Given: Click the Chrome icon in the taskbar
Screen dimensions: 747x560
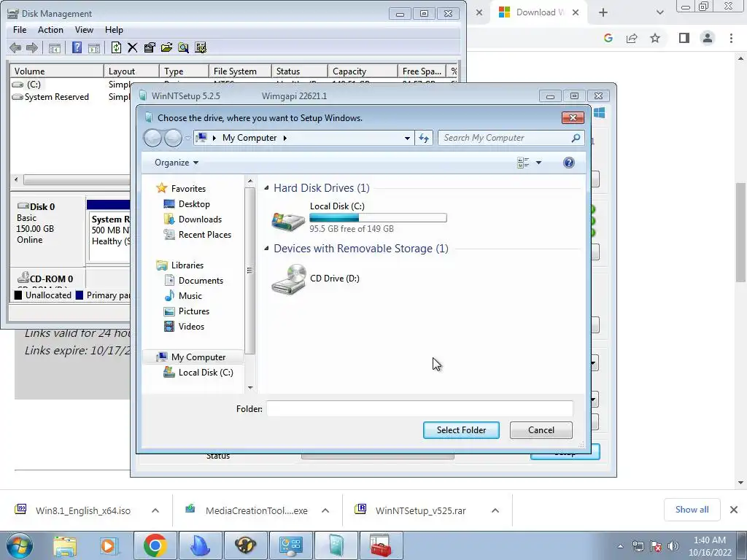Looking at the screenshot, I should coord(155,545).
